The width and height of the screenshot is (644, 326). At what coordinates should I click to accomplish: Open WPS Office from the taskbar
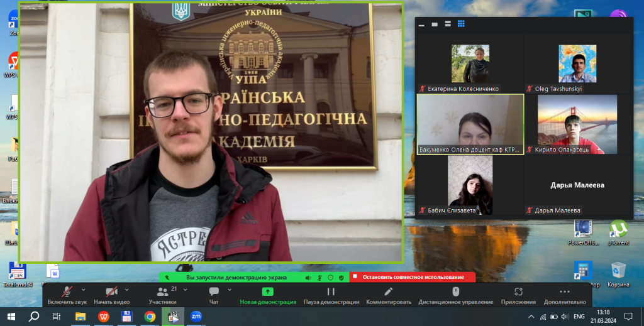pos(104,317)
